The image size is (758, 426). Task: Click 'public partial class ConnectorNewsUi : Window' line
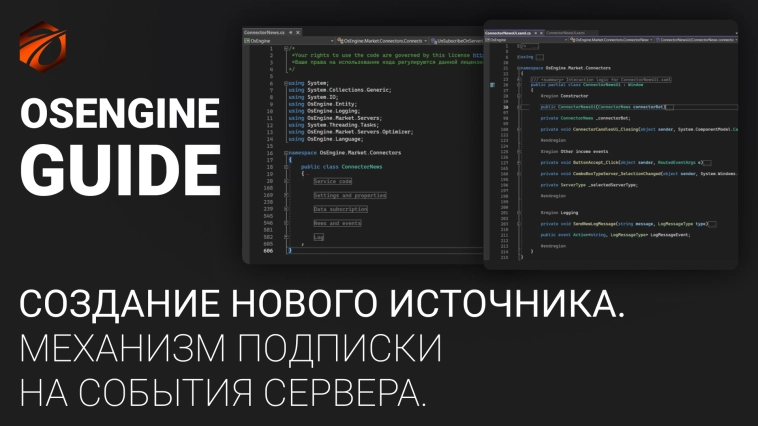click(587, 85)
